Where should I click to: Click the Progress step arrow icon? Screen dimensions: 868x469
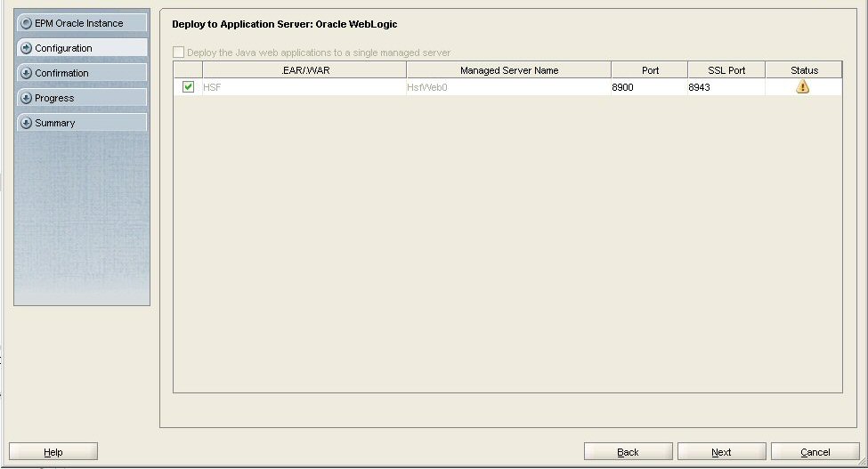(x=26, y=98)
